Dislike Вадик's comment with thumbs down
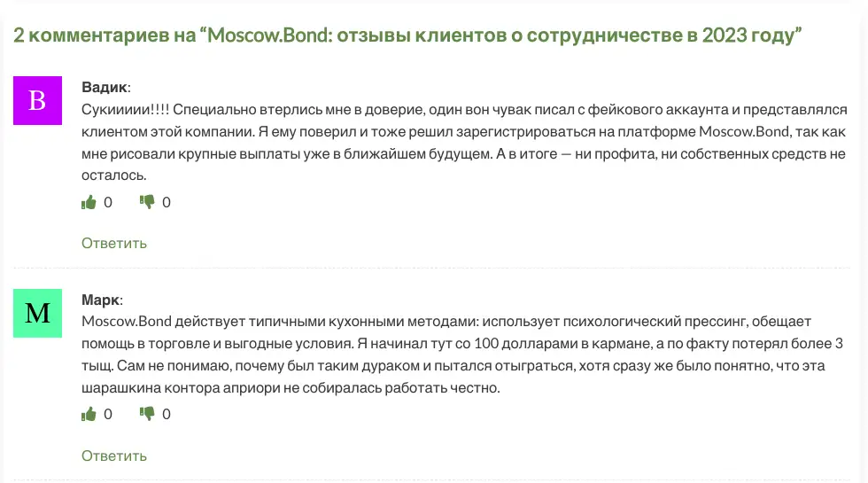The width and height of the screenshot is (868, 483). click(147, 202)
